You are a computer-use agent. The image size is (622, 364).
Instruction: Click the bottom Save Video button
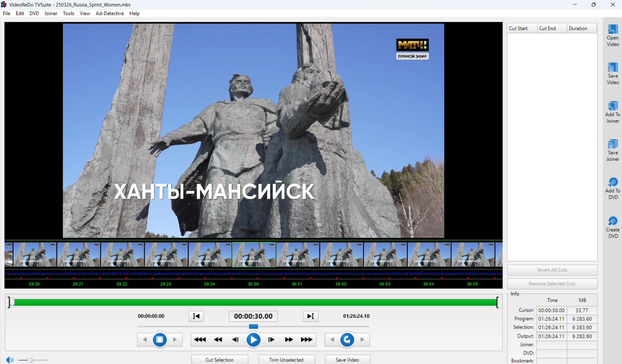tap(347, 359)
